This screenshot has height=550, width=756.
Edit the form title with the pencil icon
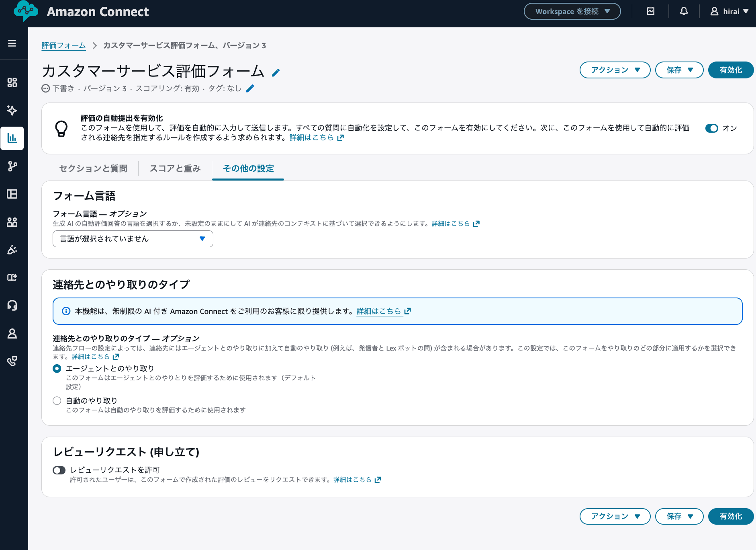[276, 72]
